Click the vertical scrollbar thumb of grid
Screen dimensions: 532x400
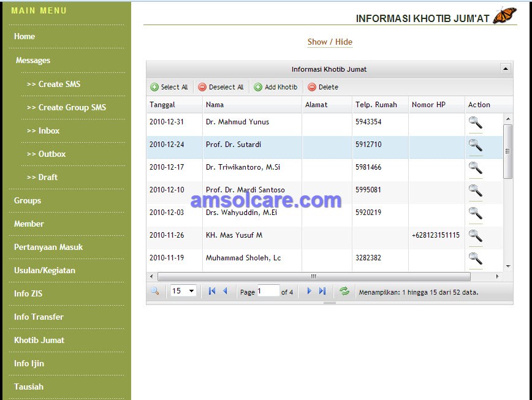[x=507, y=151]
